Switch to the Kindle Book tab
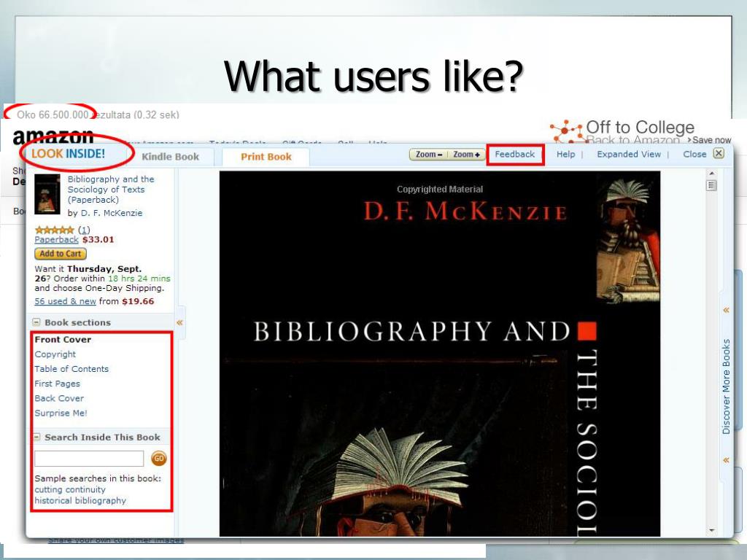This screenshot has height=560, width=747. pos(170,157)
